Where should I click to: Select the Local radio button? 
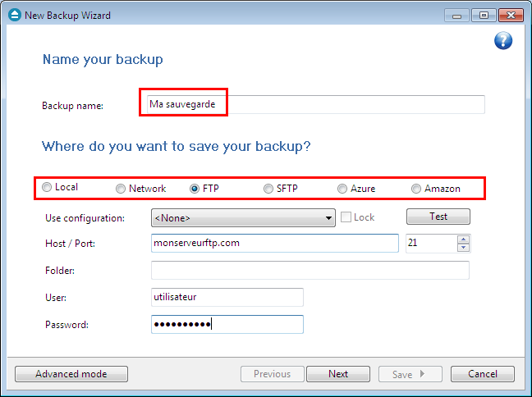47,187
